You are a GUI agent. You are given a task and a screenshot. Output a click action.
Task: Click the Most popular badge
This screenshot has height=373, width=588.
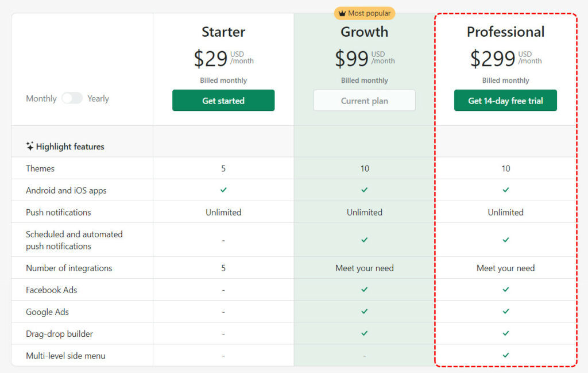tap(365, 14)
